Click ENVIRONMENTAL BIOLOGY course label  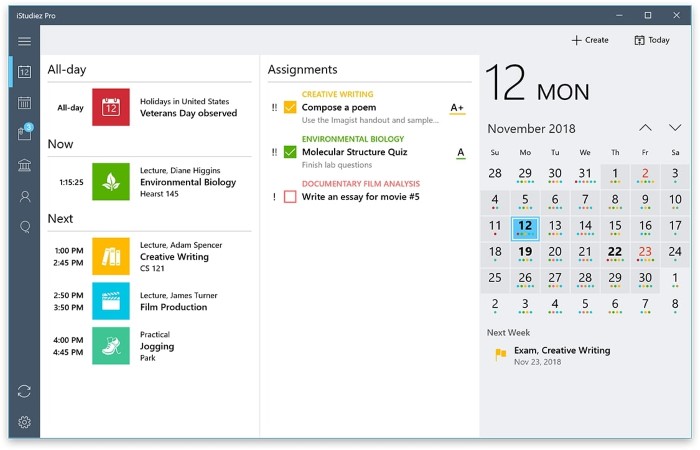tap(353, 139)
